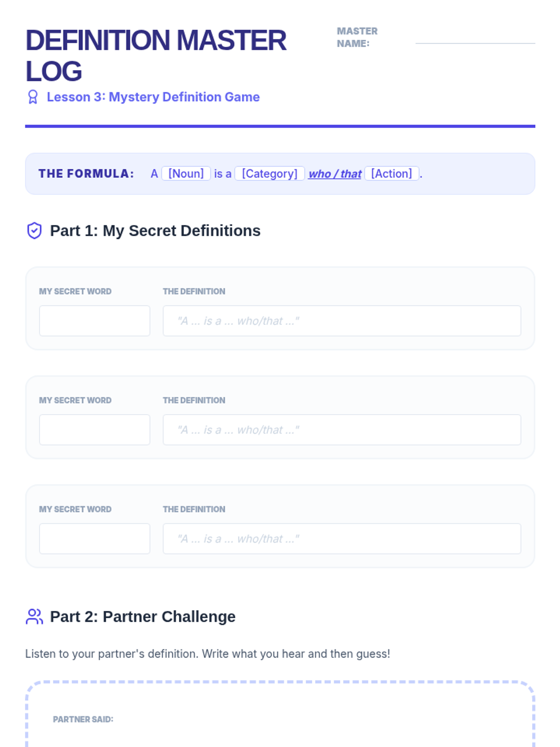Click the Lesson 3: Mystery Definition Game subtitle
Viewport: 560px width, 747px height.
click(x=153, y=97)
